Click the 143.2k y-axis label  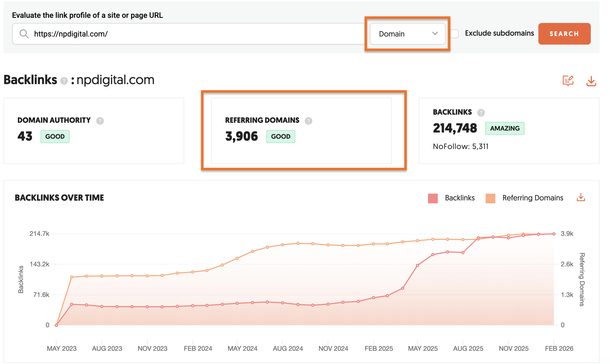(x=39, y=264)
